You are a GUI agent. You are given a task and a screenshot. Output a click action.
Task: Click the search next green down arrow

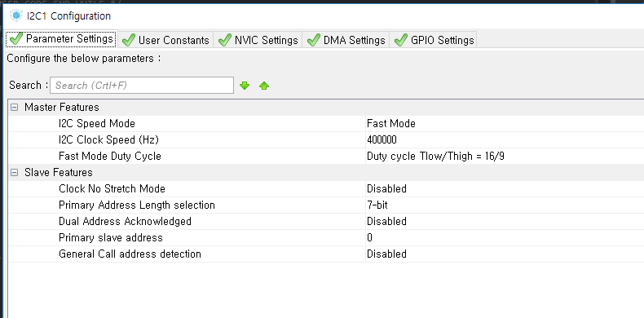[245, 86]
